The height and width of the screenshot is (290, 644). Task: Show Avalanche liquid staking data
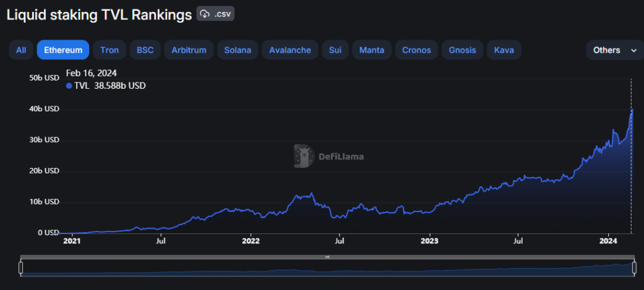click(x=290, y=50)
